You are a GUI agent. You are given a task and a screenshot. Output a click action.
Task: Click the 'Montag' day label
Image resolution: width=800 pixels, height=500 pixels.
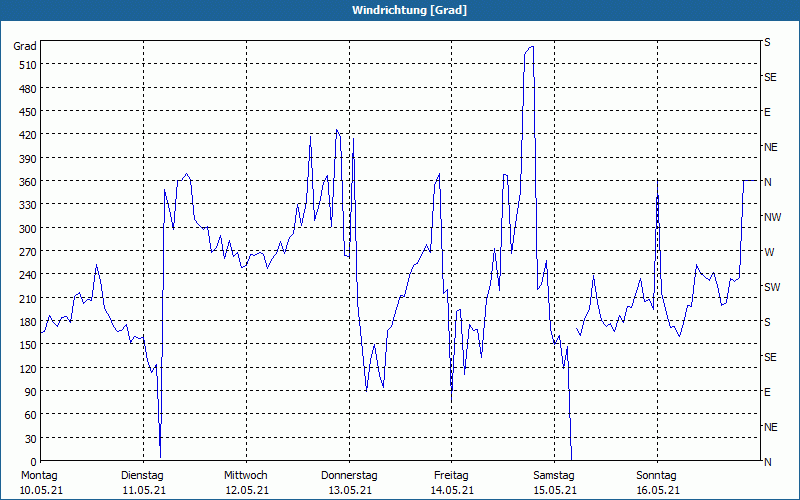[x=39, y=476]
